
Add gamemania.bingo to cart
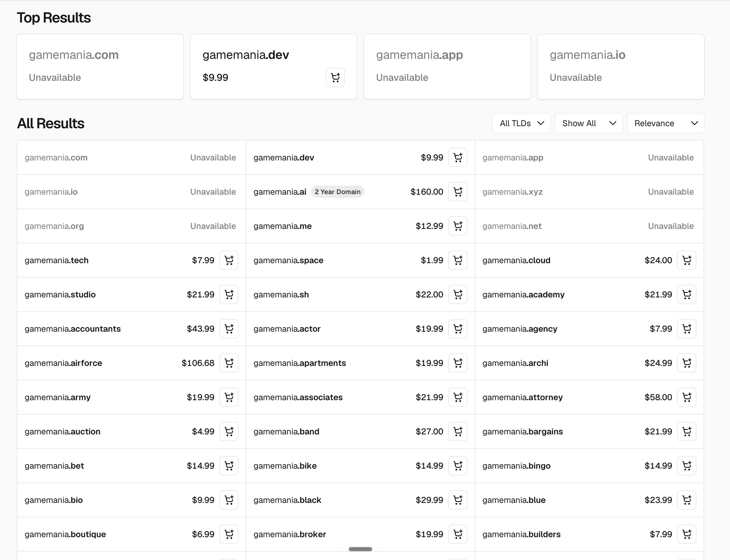pyautogui.click(x=687, y=466)
